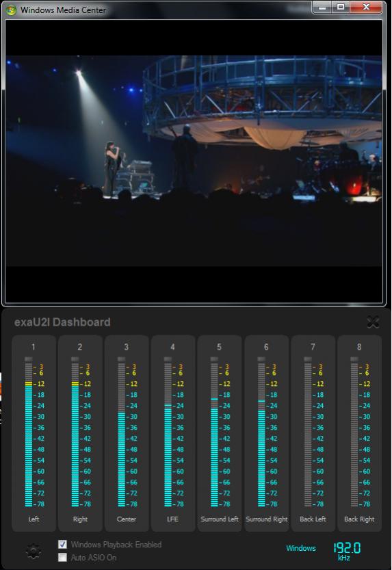Enable the Auto ASIO On checkbox
This screenshot has width=392, height=570.
coord(62,557)
